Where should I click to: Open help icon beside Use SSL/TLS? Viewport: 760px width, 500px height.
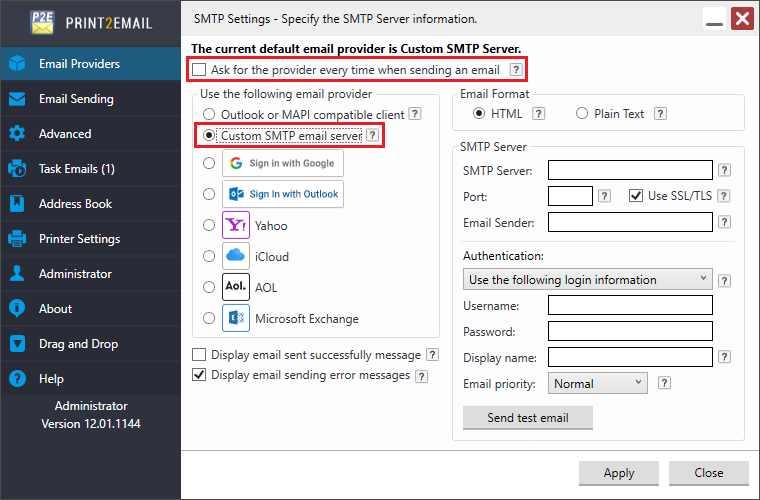[x=724, y=196]
